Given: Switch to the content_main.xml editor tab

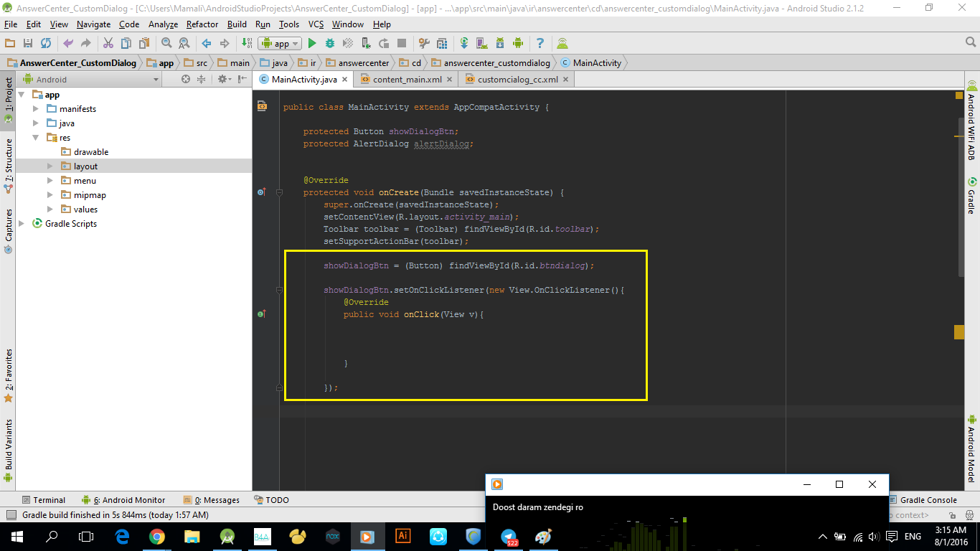Looking at the screenshot, I should coord(407,80).
